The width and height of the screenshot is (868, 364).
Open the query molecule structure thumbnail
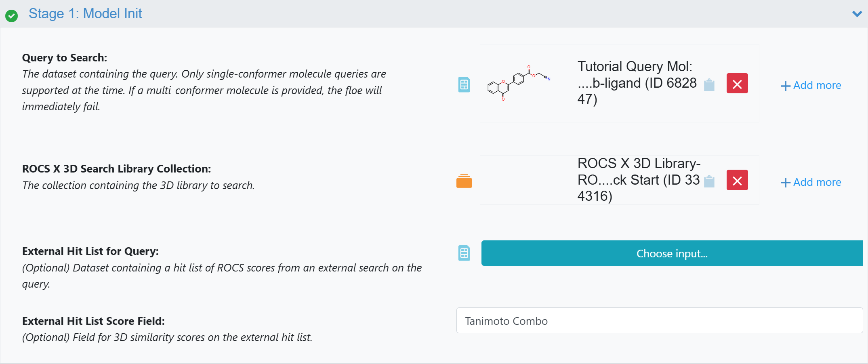[x=519, y=83]
